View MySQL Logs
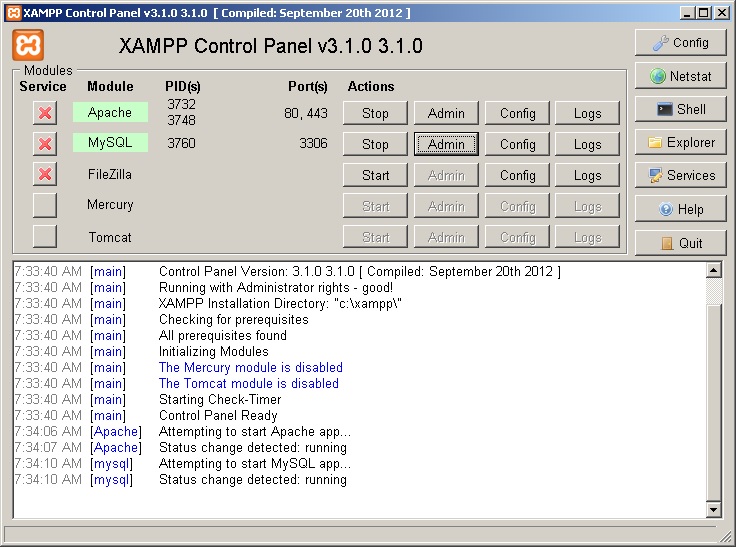The width and height of the screenshot is (736, 547). pos(587,144)
